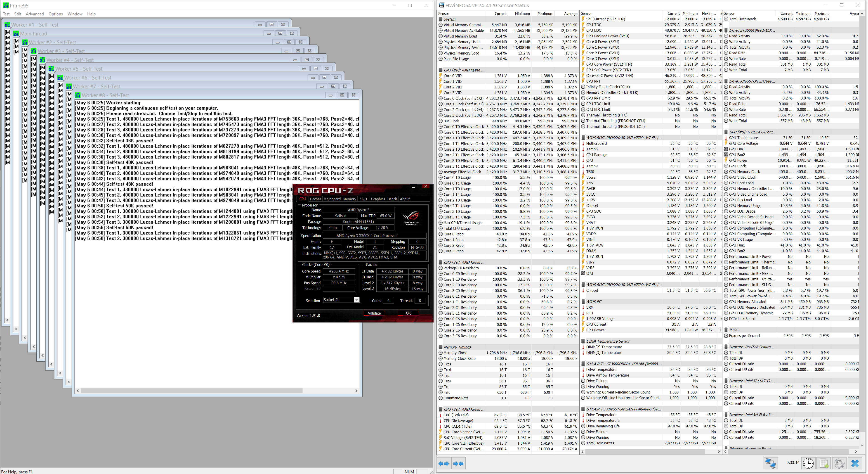Viewport: 868px width, 474px height.
Task: Click DIMM Temperature Sensor group icon
Action: click(583, 341)
